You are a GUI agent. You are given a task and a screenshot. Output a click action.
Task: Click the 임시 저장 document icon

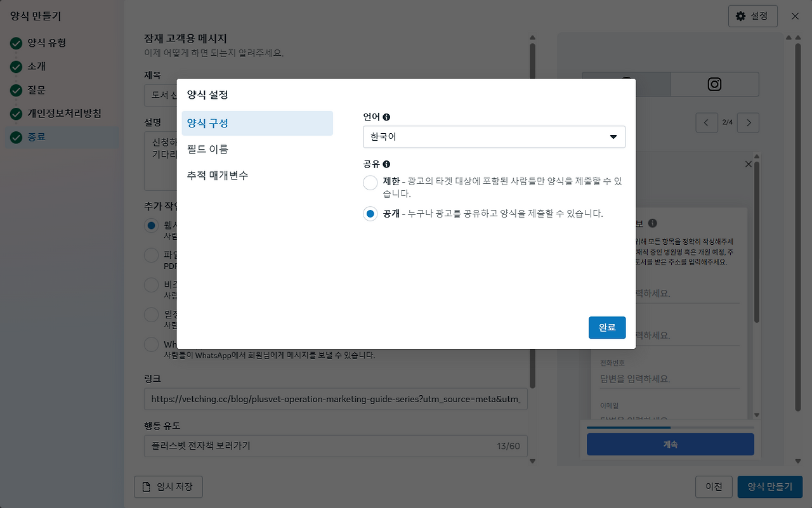coord(147,486)
